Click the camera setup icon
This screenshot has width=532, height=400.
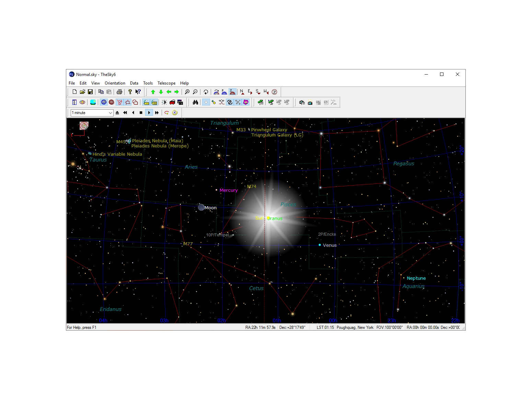click(302, 102)
